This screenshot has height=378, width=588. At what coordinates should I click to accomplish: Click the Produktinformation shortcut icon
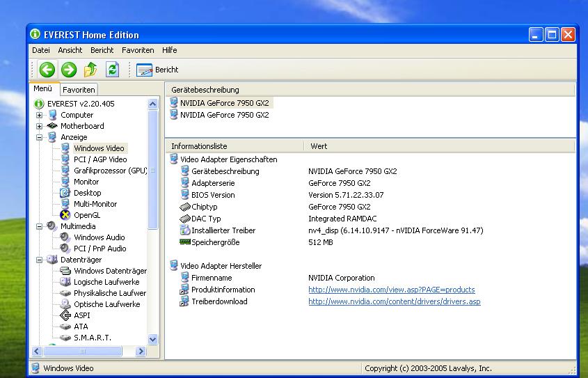[x=184, y=290]
